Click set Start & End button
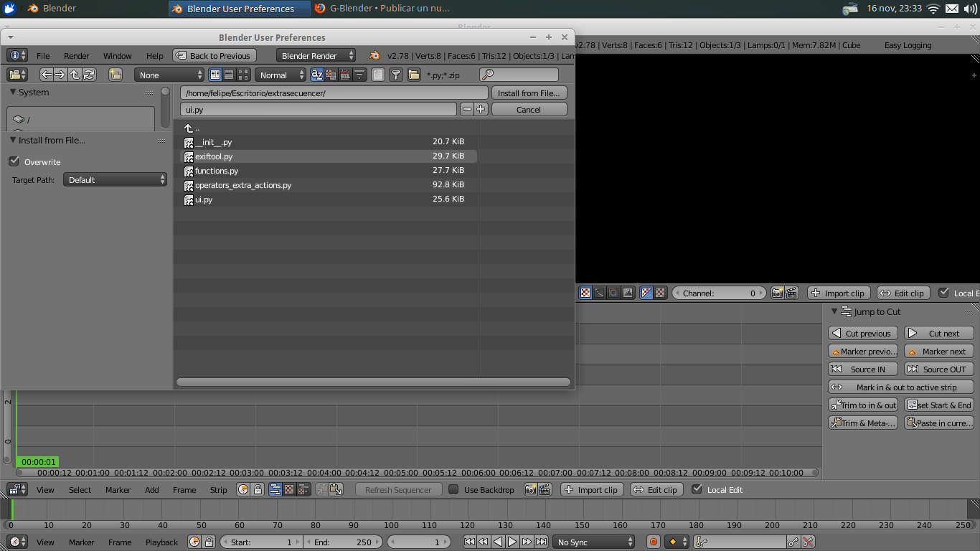The image size is (980, 551). coord(938,405)
